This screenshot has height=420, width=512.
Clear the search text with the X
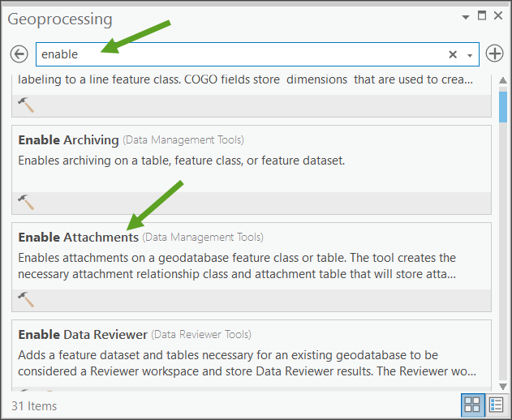point(453,54)
